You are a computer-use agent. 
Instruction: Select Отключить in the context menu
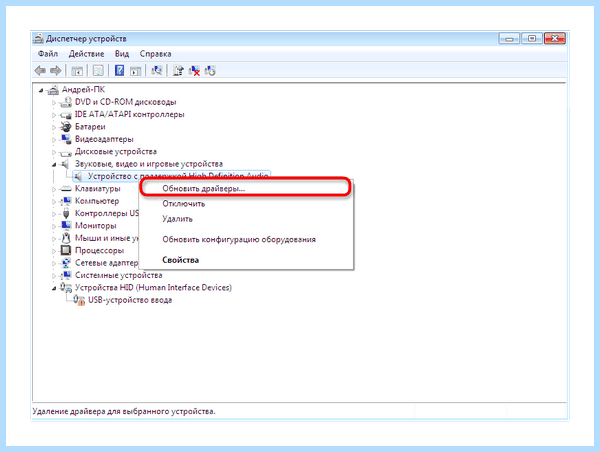click(x=184, y=204)
